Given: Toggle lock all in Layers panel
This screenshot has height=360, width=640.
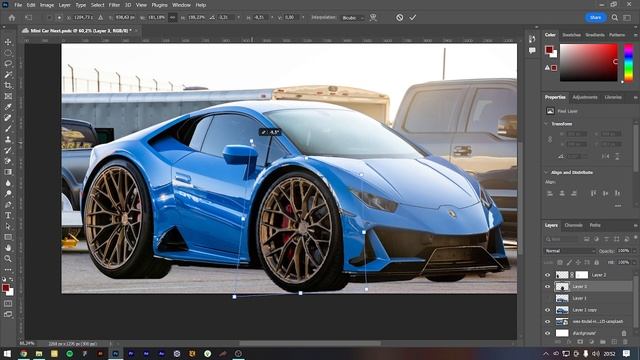Looking at the screenshot, I should tap(596, 262).
